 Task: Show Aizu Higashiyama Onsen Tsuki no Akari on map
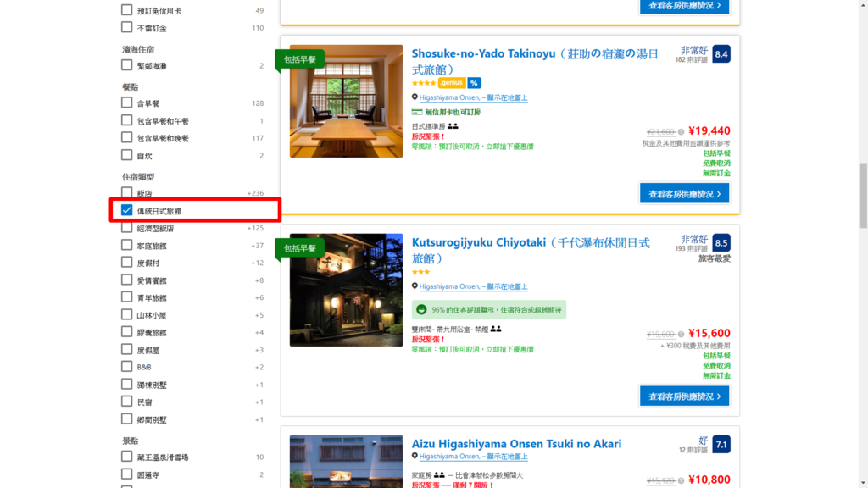tap(473, 457)
